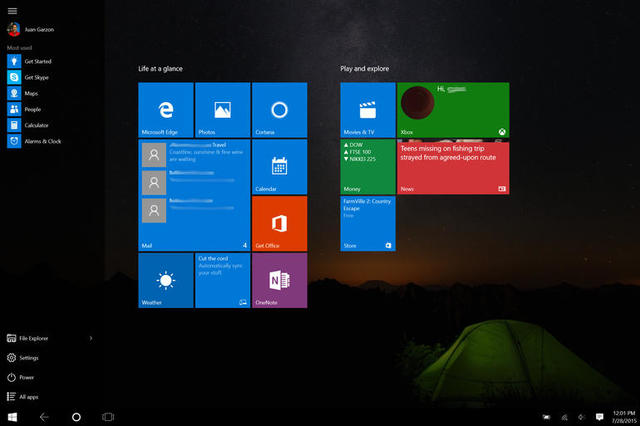Click the taskbar Back arrow
The width and height of the screenshot is (640, 426).
coord(44,417)
